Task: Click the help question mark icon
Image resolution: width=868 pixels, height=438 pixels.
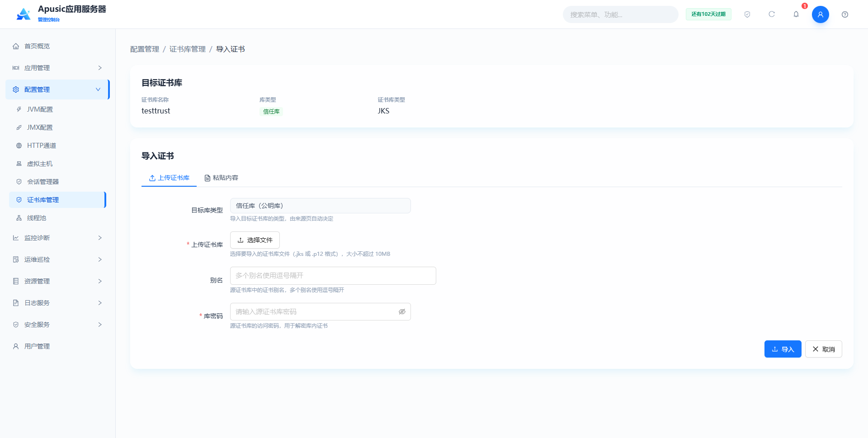Action: point(845,14)
